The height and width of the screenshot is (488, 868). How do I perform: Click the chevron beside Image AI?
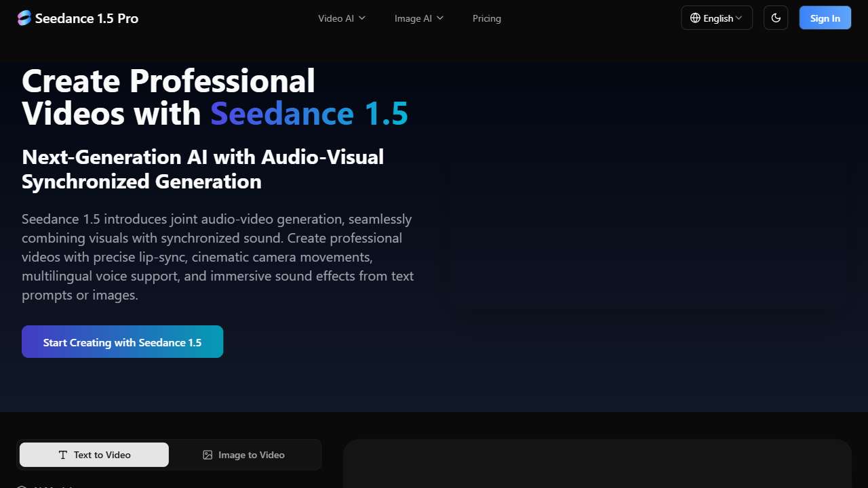[x=440, y=18]
